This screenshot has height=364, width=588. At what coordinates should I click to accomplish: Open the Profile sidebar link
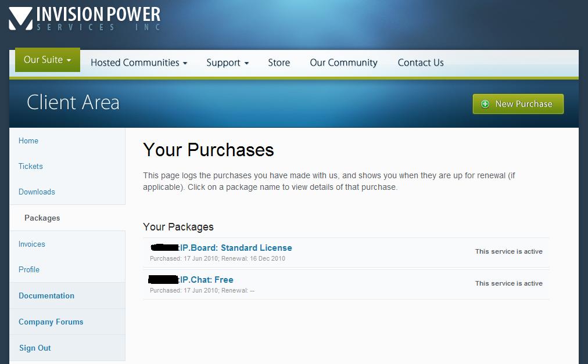point(29,269)
